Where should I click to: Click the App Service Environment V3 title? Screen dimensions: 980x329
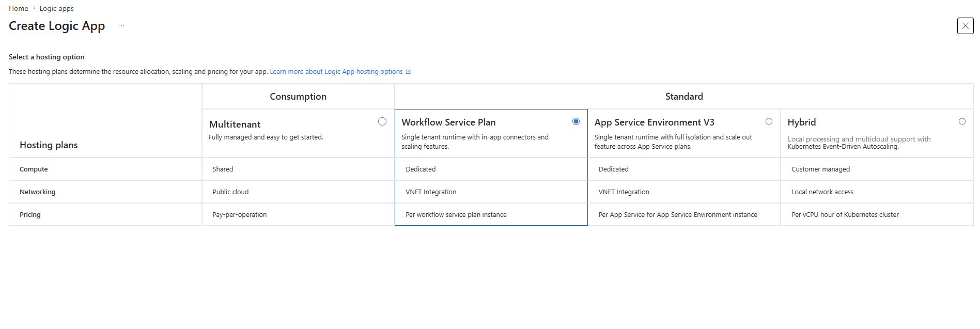[654, 122]
